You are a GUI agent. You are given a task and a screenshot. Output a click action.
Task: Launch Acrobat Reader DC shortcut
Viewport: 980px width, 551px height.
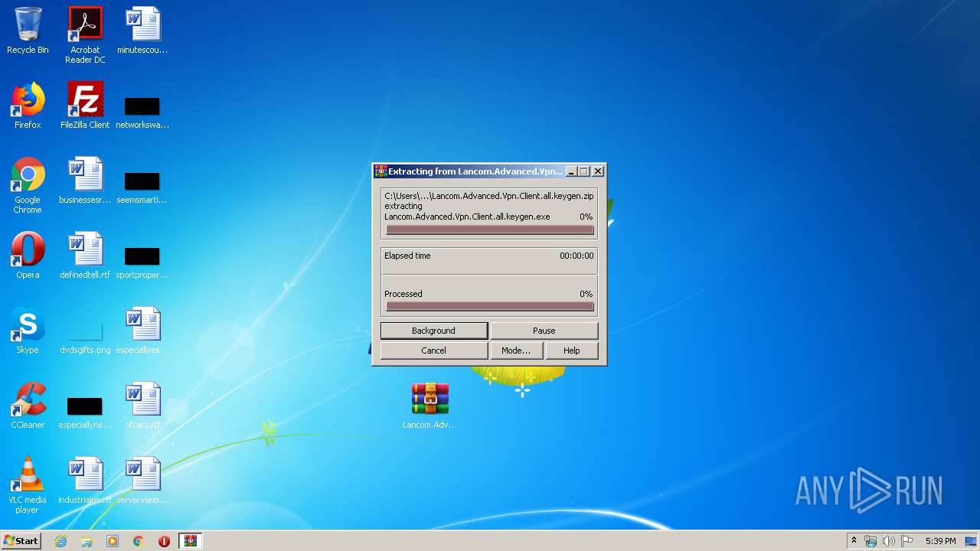[x=85, y=35]
